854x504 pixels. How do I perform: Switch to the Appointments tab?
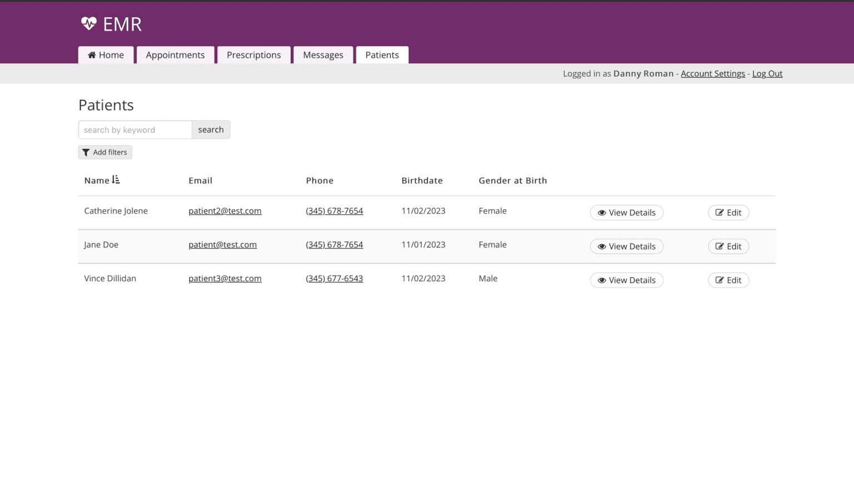click(x=175, y=54)
